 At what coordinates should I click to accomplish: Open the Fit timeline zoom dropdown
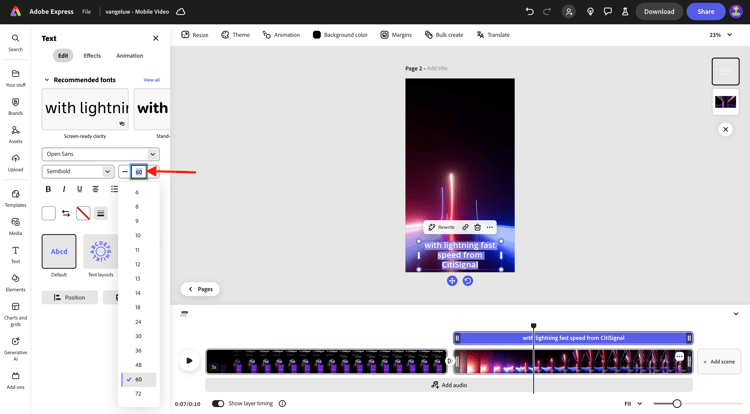tap(633, 403)
